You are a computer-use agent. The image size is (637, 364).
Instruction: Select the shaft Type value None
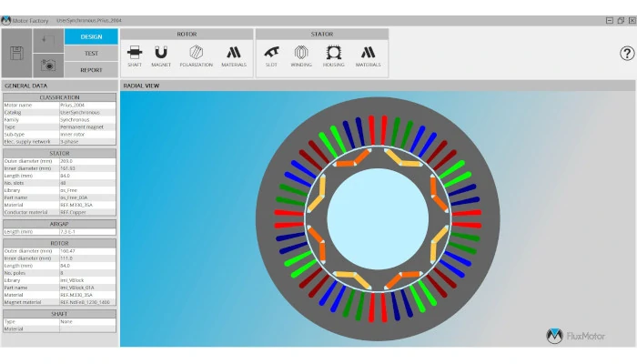[x=87, y=321]
